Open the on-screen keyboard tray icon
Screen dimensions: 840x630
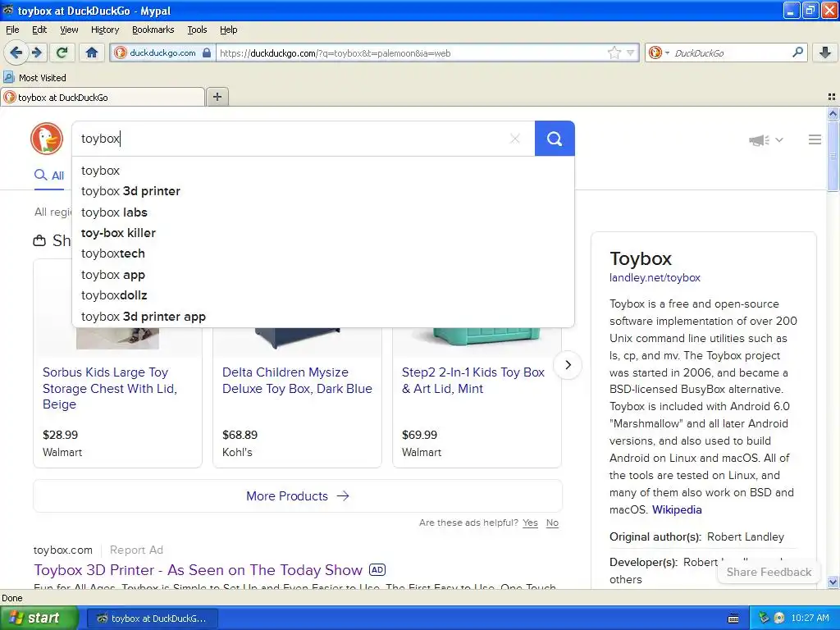(733, 619)
